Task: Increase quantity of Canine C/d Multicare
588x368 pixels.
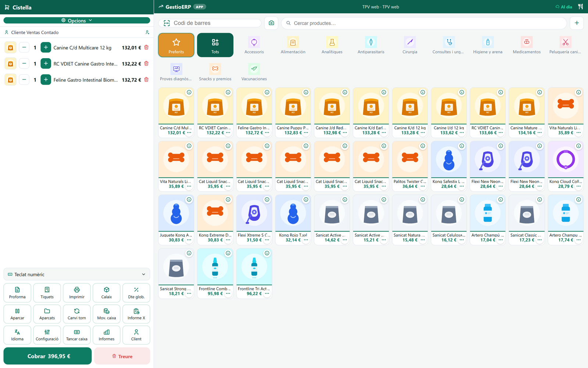Action: pyautogui.click(x=46, y=47)
